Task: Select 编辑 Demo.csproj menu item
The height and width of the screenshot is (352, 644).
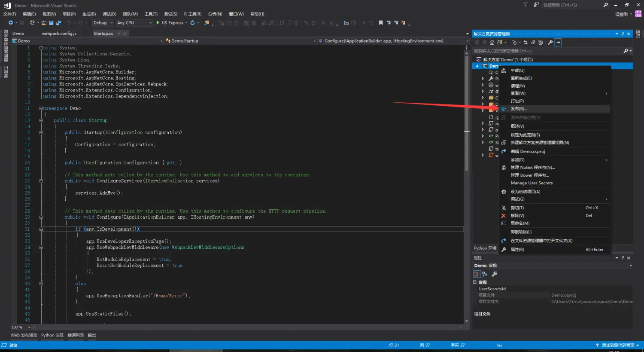Action: tap(555, 151)
